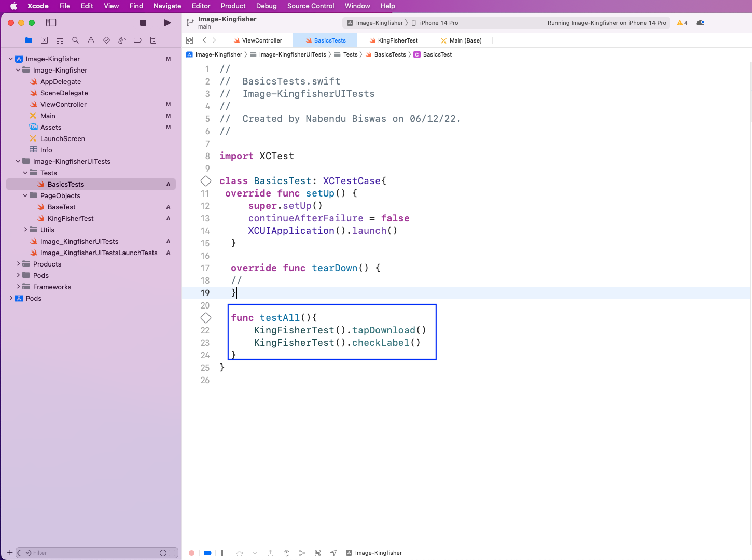This screenshot has height=560, width=752.
Task: Open Debug View Hierarchy
Action: point(286,553)
